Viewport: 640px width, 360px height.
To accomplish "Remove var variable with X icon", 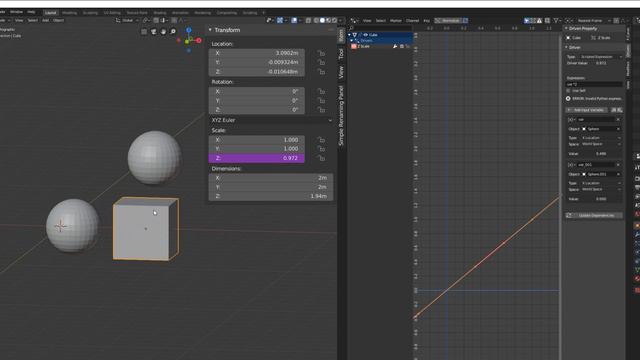I will [x=619, y=120].
